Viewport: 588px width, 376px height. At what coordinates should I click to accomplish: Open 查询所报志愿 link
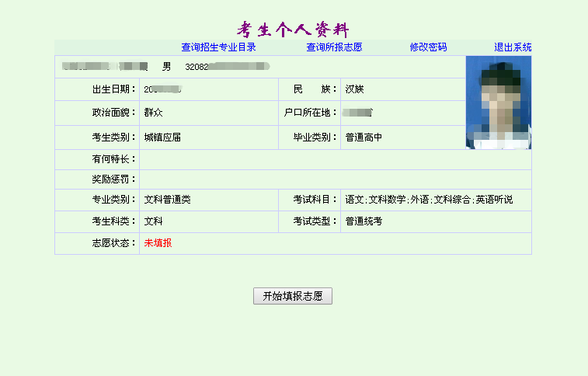334,47
